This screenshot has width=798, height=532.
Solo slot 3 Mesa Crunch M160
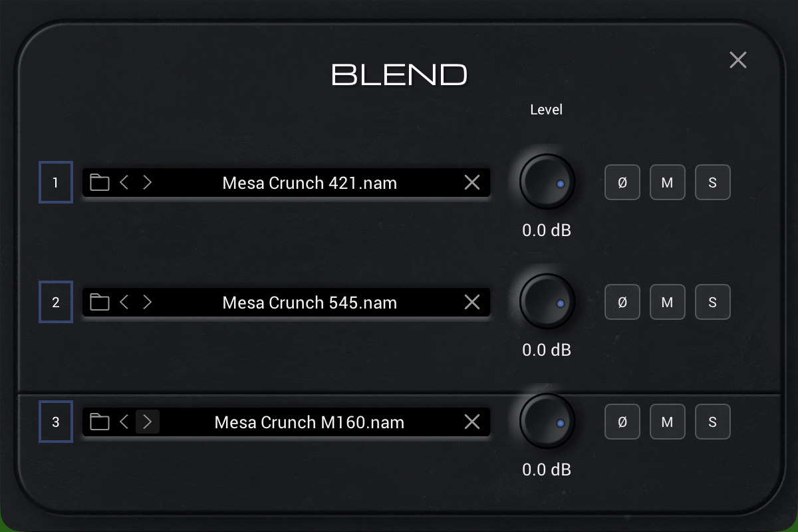point(713,422)
